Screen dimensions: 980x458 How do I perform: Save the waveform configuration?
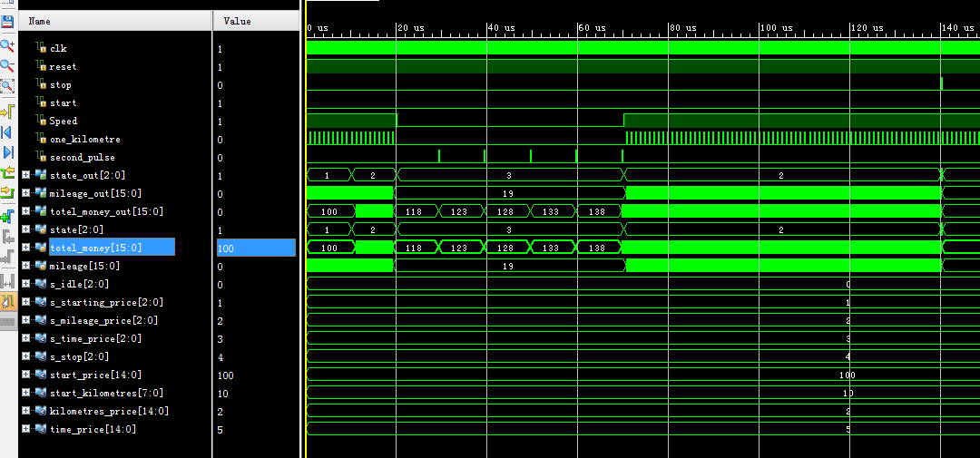[x=7, y=22]
